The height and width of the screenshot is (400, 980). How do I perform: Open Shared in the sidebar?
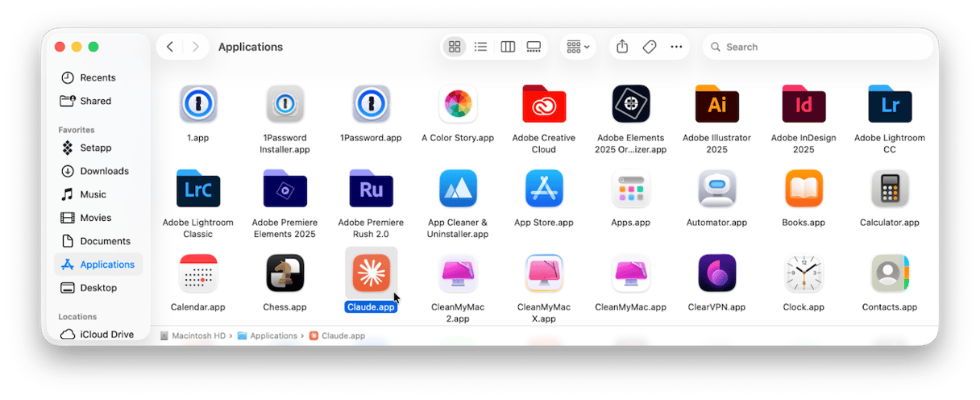pos(98,101)
